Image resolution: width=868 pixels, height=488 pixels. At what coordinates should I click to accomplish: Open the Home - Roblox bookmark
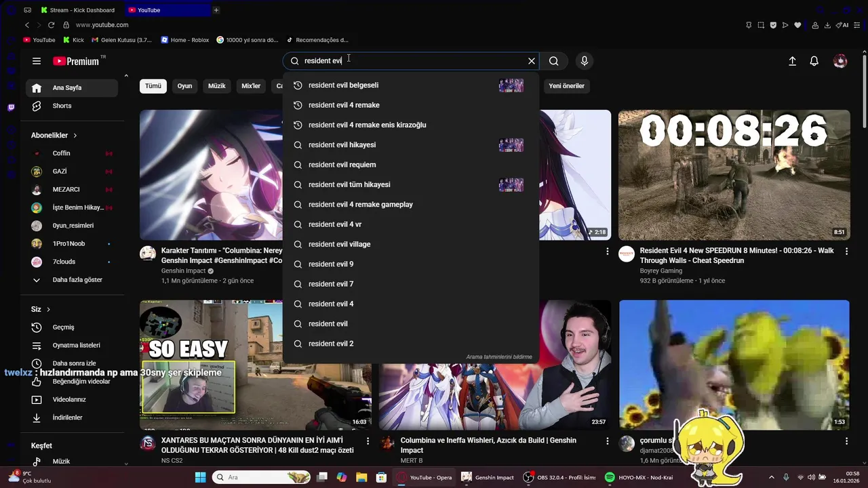185,40
